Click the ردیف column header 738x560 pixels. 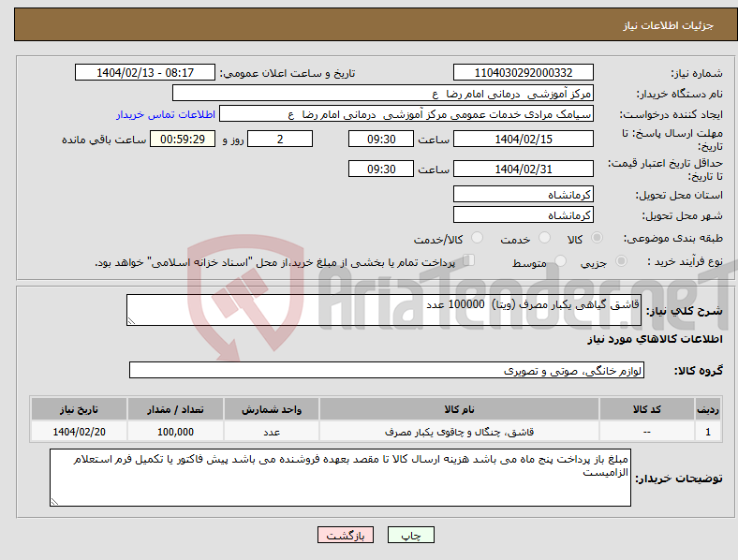pos(708,409)
